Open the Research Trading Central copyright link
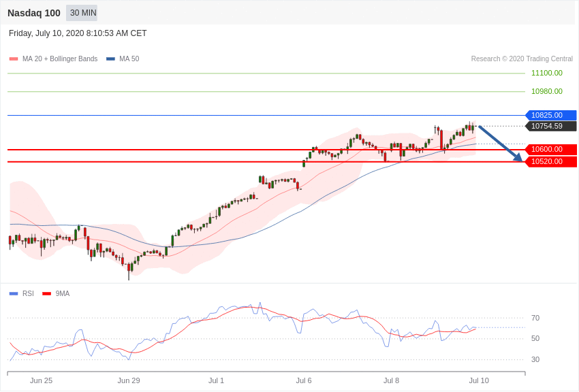579x392 pixels. 522,59
